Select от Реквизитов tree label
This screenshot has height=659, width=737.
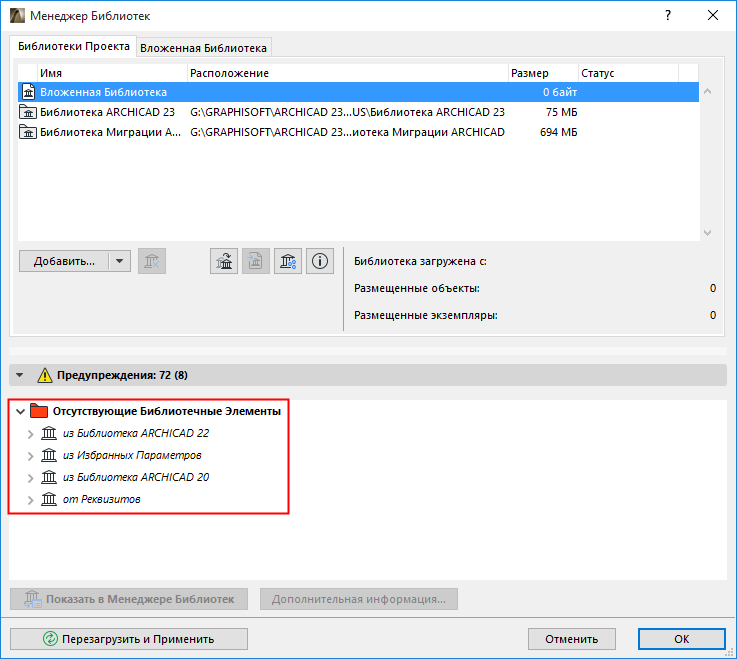[102, 499]
